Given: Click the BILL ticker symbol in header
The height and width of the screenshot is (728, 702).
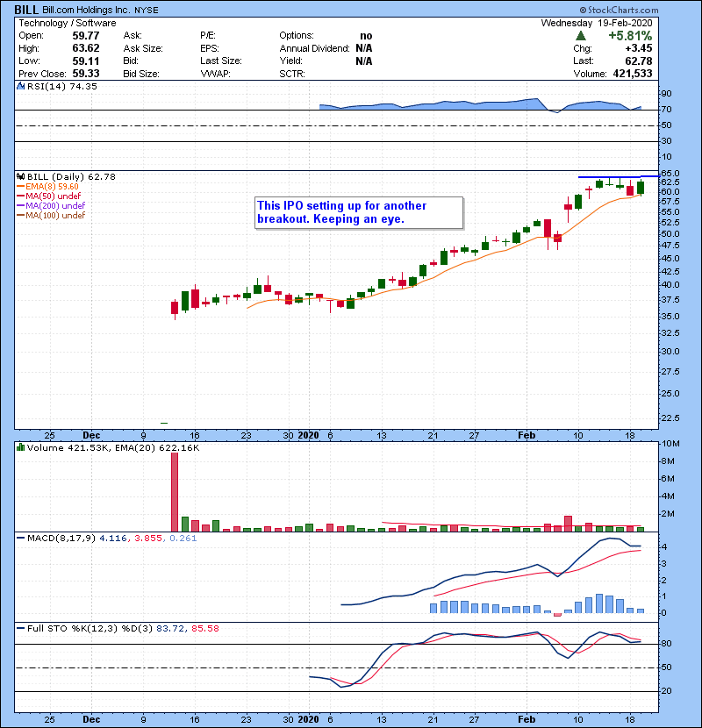Looking at the screenshot, I should (26, 10).
